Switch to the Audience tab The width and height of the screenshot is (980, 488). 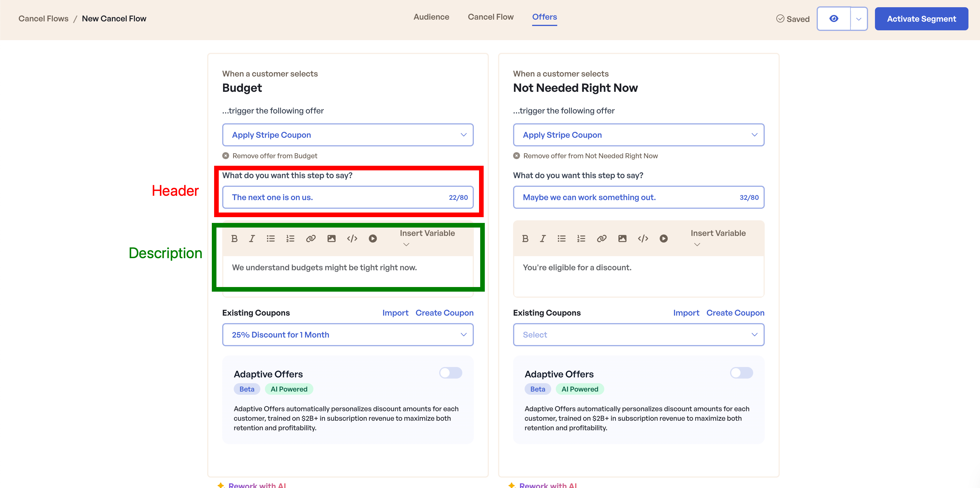point(431,17)
